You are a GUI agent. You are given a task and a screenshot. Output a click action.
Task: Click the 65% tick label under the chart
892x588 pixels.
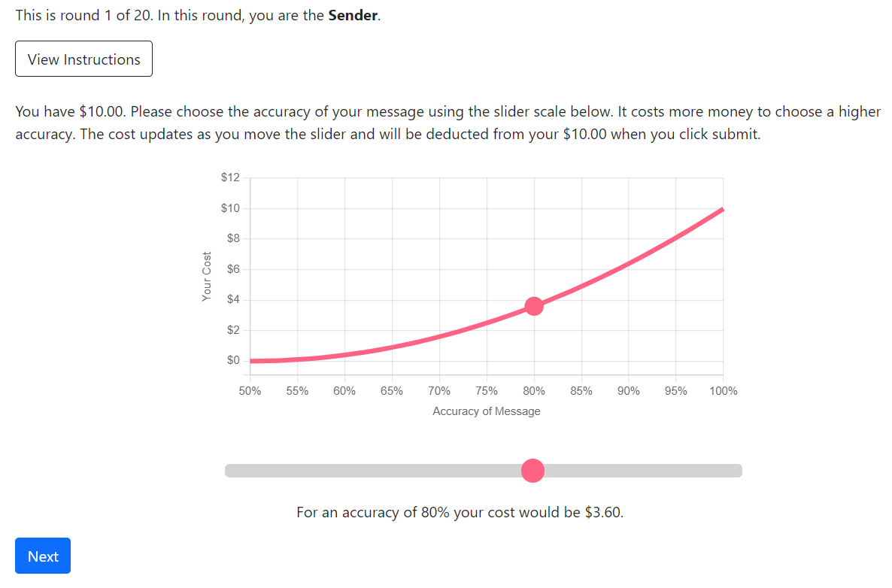pyautogui.click(x=391, y=391)
